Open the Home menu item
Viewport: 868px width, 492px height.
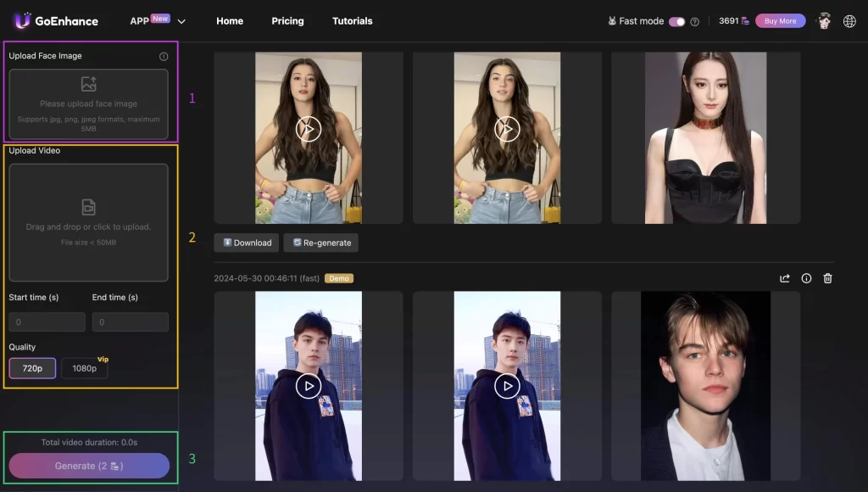click(230, 20)
